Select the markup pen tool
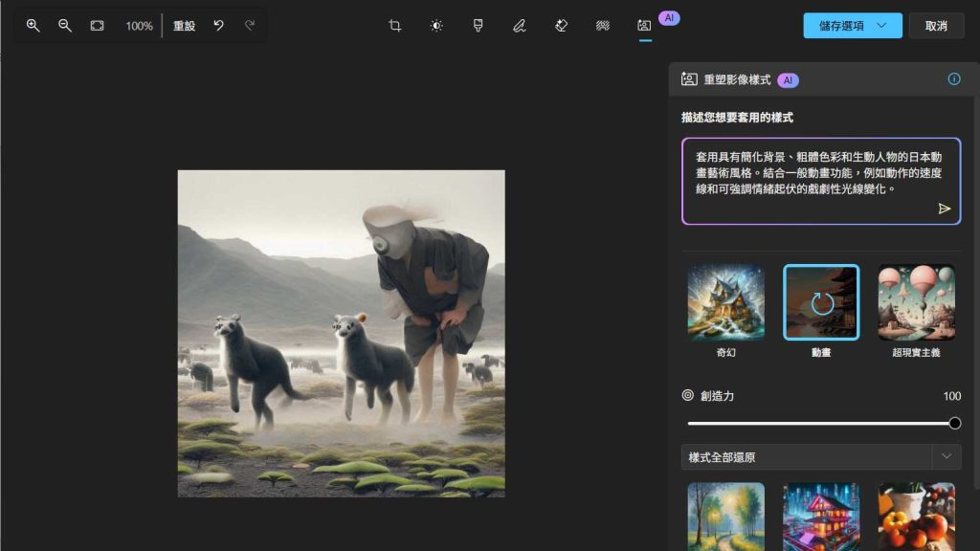 [520, 26]
